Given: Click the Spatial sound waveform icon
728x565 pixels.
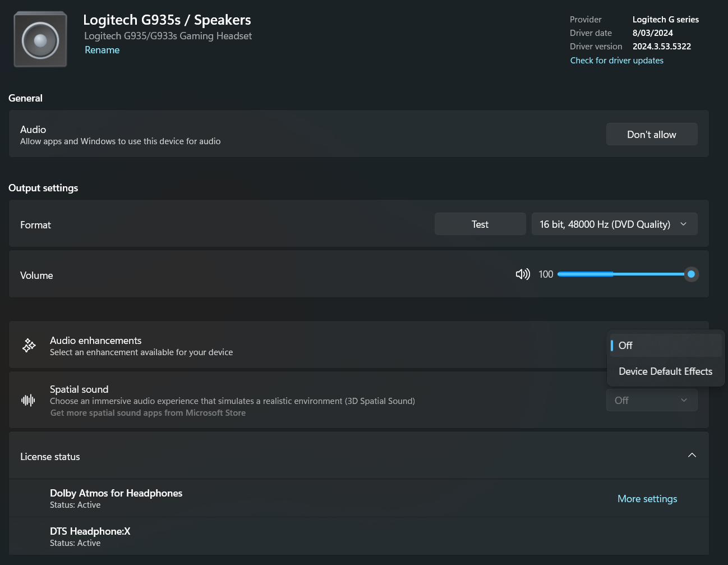Looking at the screenshot, I should click(x=28, y=400).
